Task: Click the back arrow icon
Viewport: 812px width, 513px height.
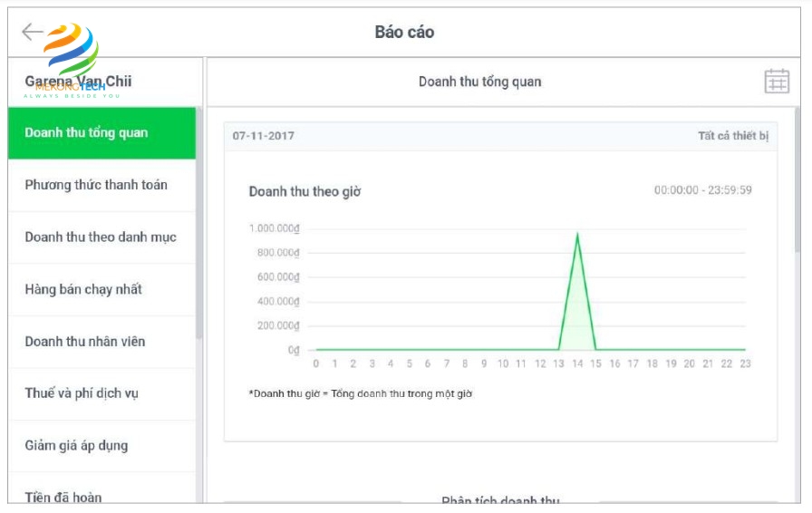Action: (32, 33)
